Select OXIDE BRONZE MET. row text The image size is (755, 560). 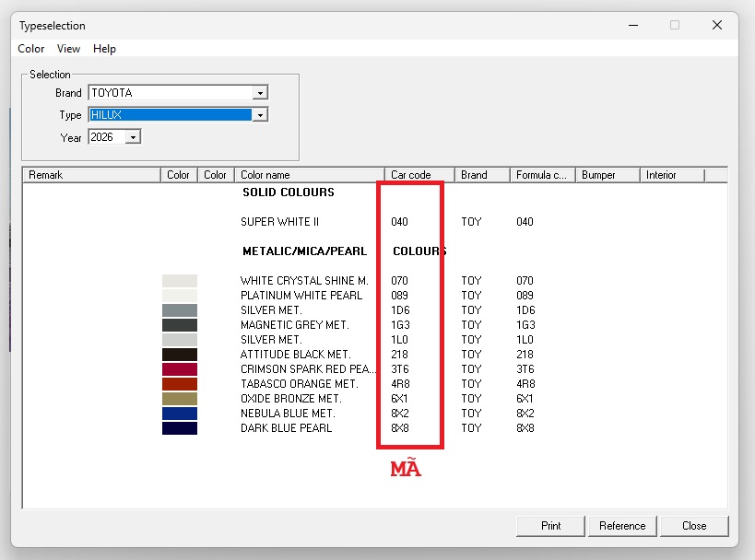[x=291, y=399]
